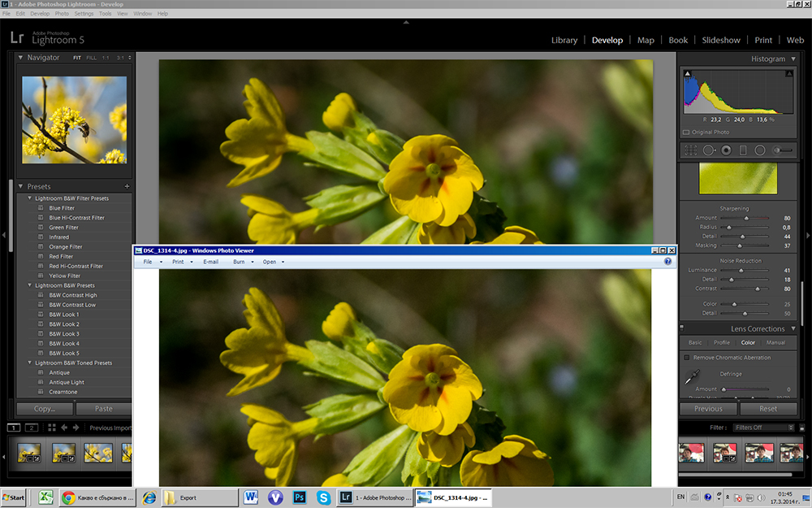This screenshot has height=508, width=812.
Task: Open the Lens Corrections Profile tab
Action: 721,343
